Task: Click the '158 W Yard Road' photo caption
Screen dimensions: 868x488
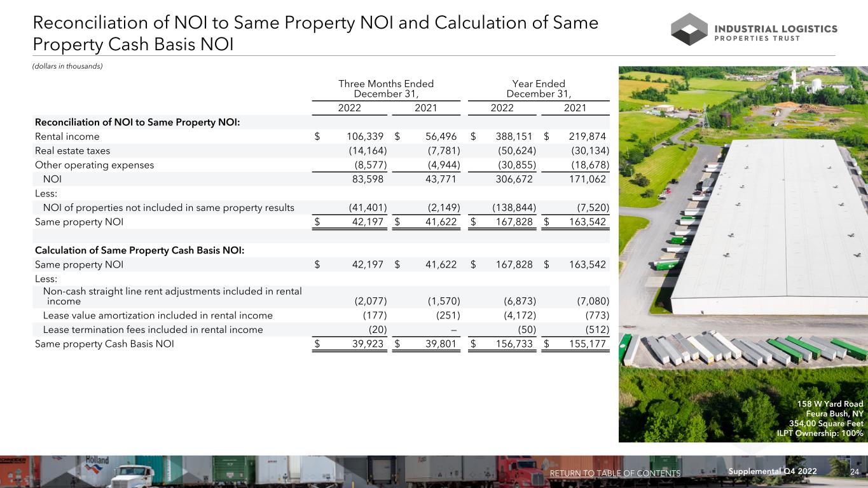Action: pyautogui.click(x=830, y=404)
